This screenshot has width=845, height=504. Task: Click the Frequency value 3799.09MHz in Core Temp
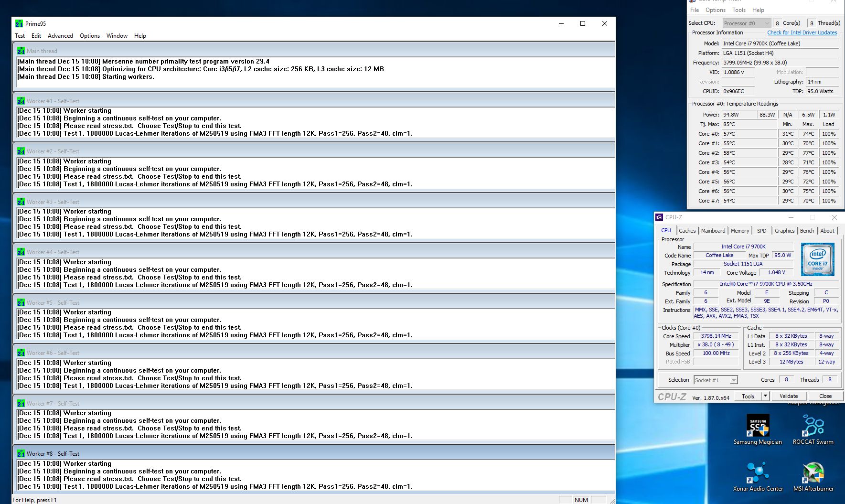pyautogui.click(x=780, y=63)
